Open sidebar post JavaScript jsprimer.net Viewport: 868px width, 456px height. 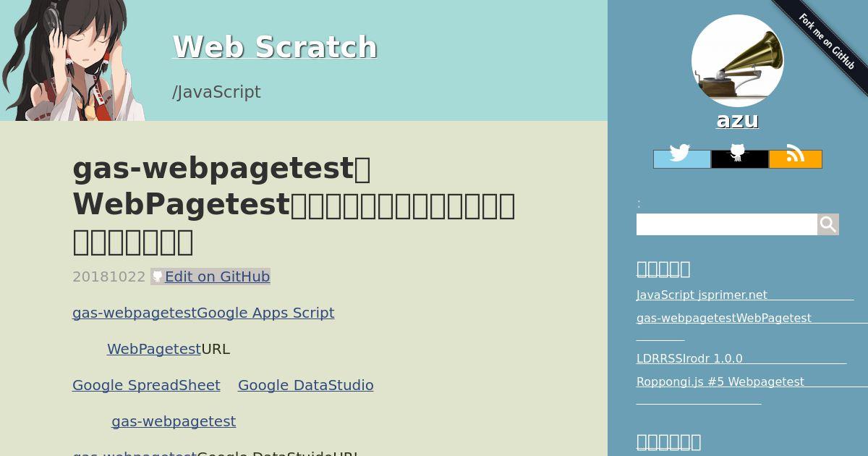(x=745, y=295)
